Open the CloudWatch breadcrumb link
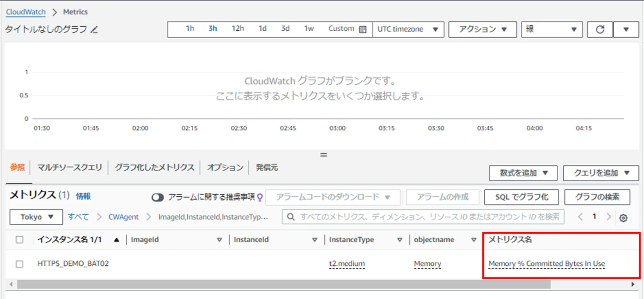This screenshot has width=644, height=299. point(26,12)
